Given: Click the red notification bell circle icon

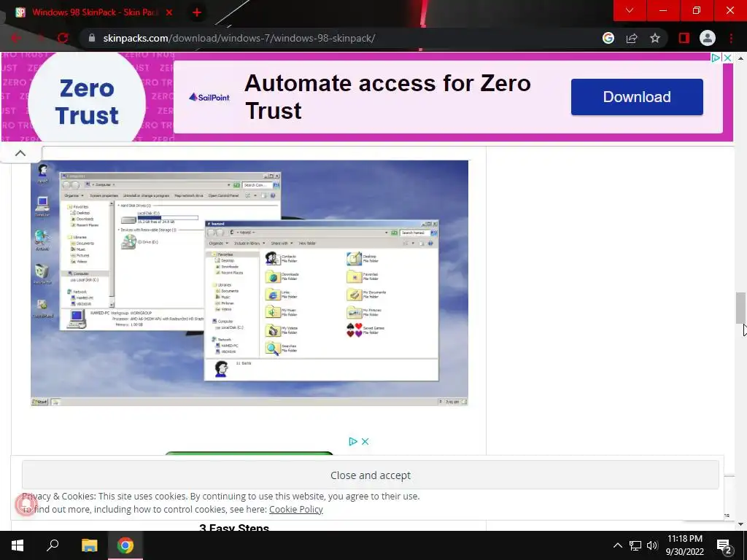Looking at the screenshot, I should point(26,505).
